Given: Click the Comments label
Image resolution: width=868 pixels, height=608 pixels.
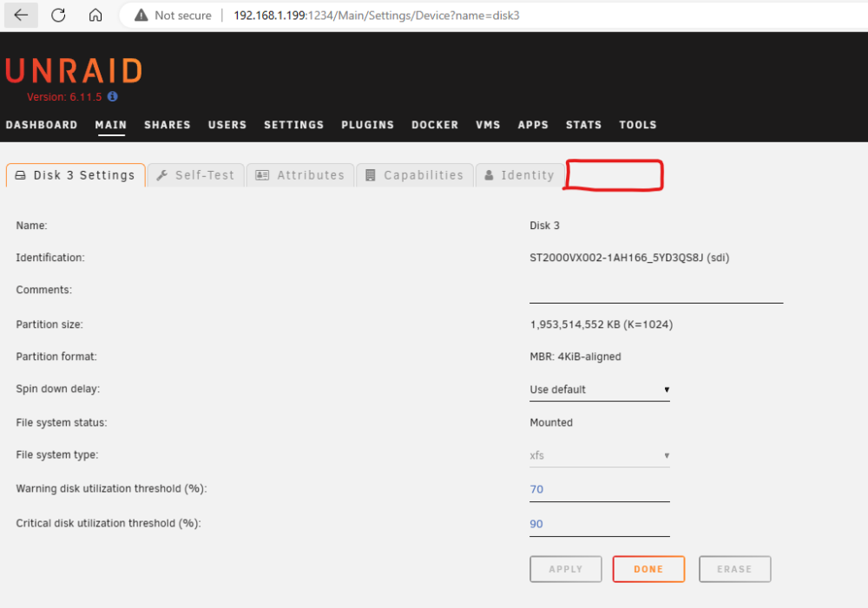Looking at the screenshot, I should tap(43, 290).
